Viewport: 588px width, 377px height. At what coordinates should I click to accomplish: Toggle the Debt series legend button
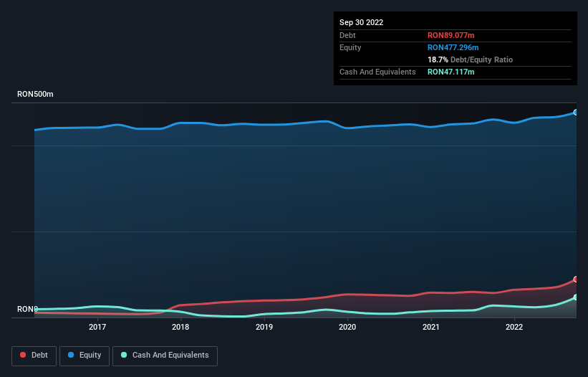coord(34,355)
